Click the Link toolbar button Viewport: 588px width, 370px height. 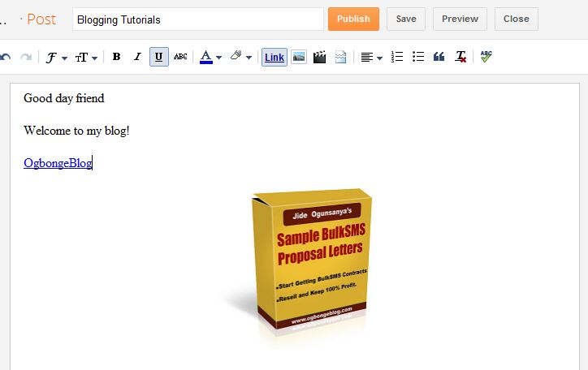pos(275,57)
